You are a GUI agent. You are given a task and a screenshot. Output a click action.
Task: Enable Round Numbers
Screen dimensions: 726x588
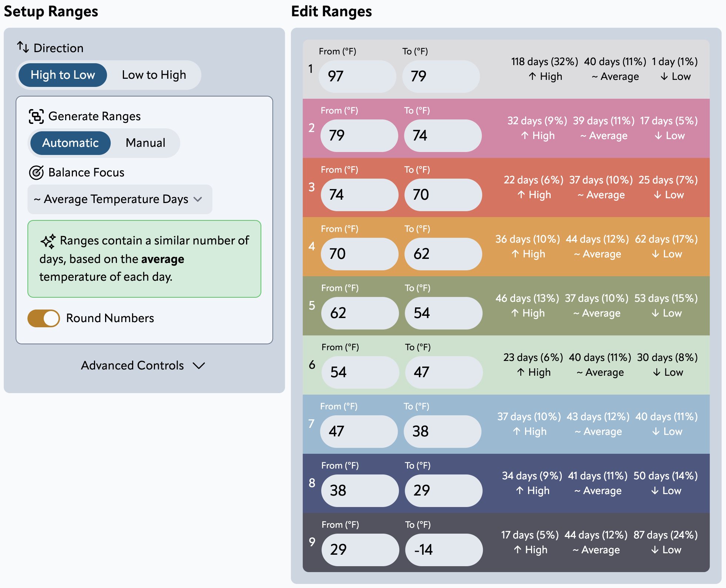pyautogui.click(x=44, y=318)
